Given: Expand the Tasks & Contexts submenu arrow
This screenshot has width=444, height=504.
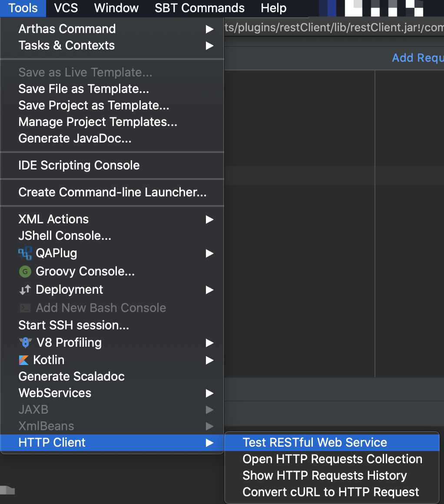Looking at the screenshot, I should coord(210,46).
